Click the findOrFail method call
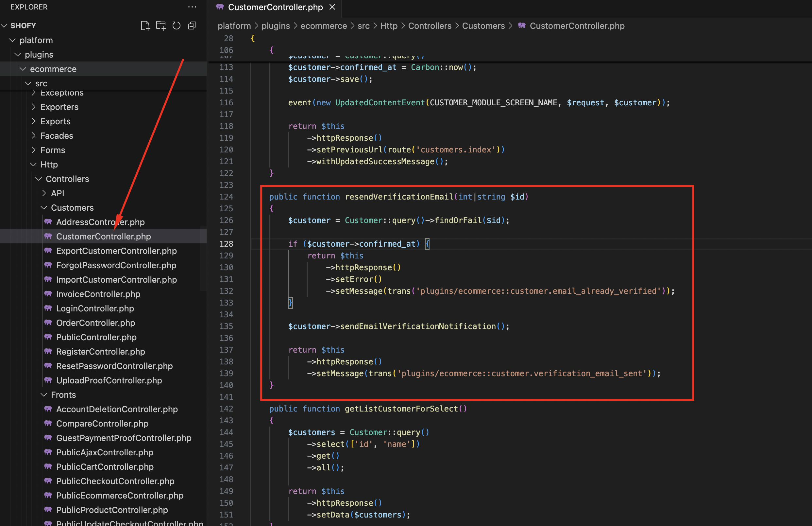This screenshot has width=812, height=526. coord(458,220)
